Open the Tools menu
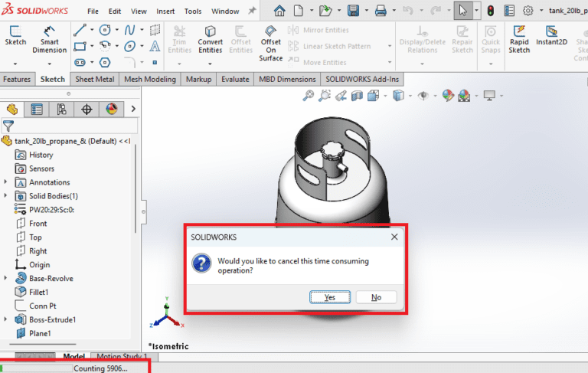This screenshot has height=373, width=588. pyautogui.click(x=193, y=11)
